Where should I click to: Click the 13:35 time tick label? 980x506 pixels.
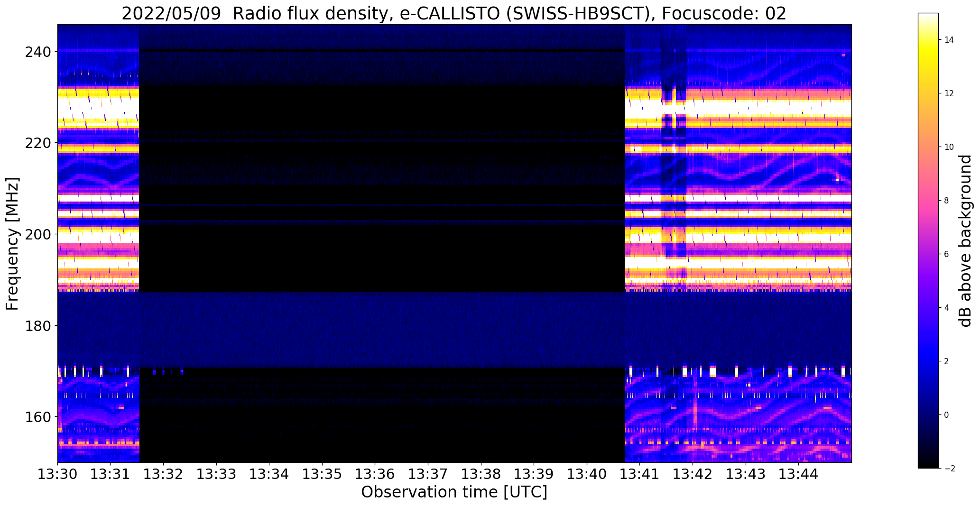click(x=323, y=474)
